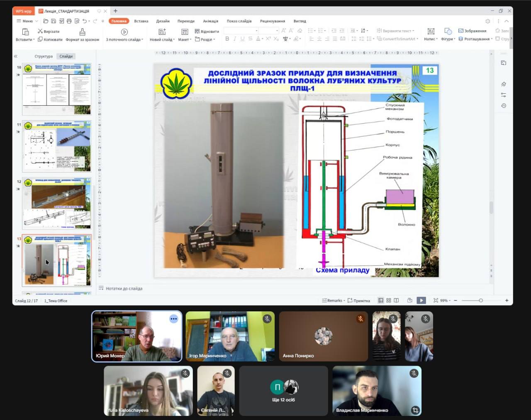Click the Новий слайд icon

pyautogui.click(x=162, y=32)
